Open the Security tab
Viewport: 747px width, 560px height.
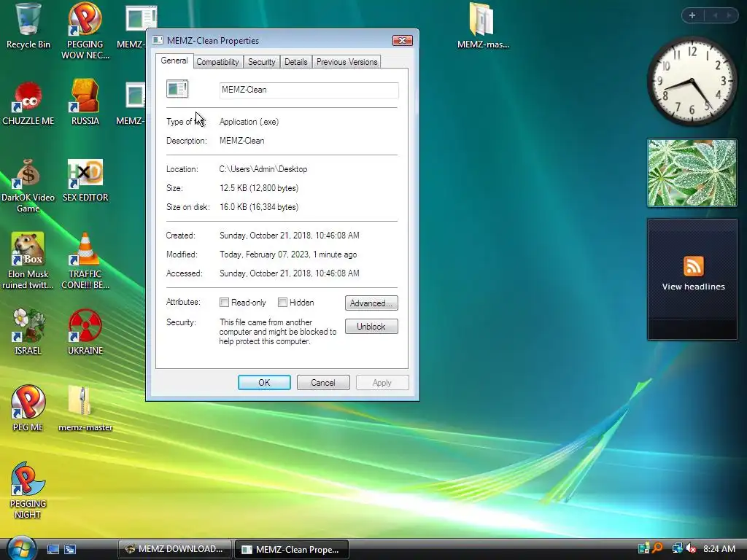(x=262, y=62)
